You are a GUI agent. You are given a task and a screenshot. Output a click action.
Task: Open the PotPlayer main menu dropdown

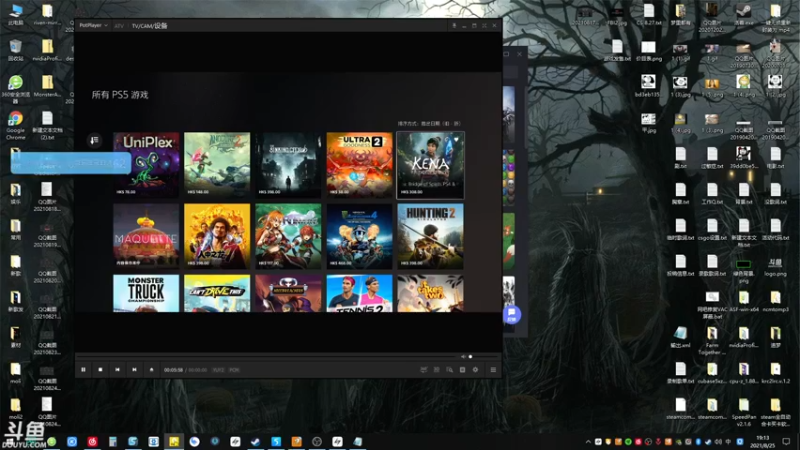pyautogui.click(x=93, y=25)
